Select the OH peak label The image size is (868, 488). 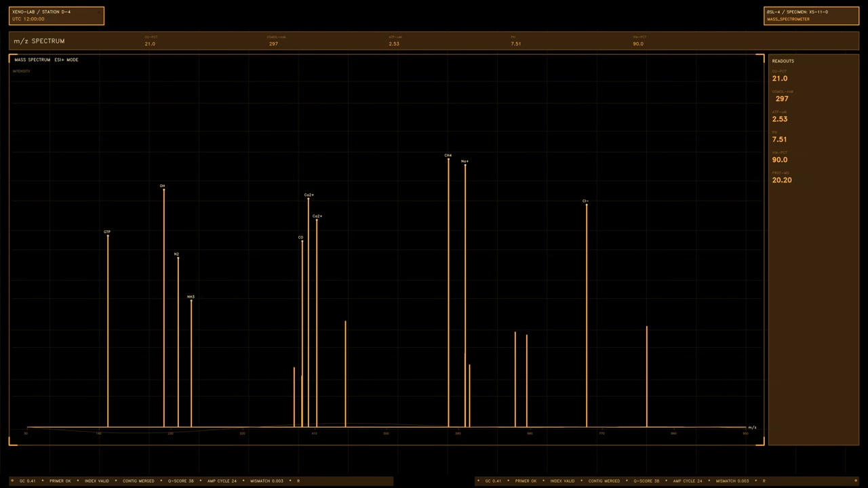point(163,186)
